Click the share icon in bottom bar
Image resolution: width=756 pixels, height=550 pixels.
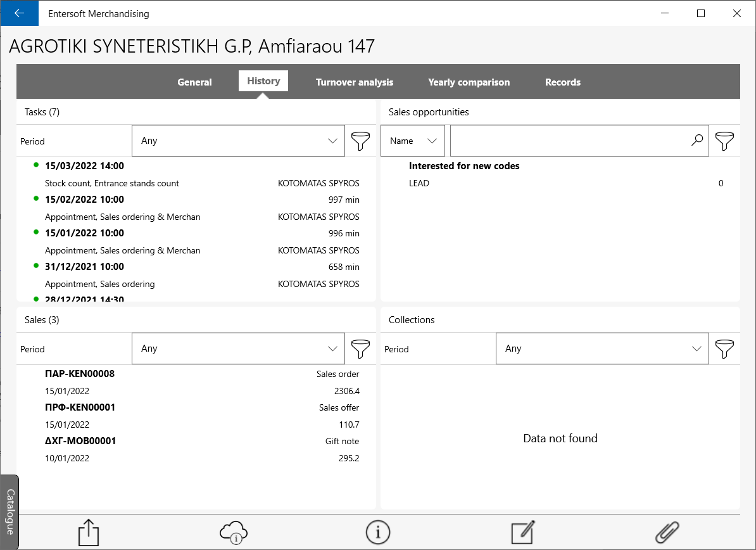pyautogui.click(x=88, y=532)
